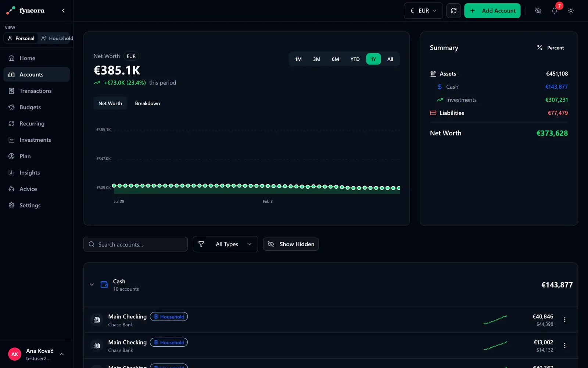Click the Accounts bank icon in sidebar
Image resolution: width=588 pixels, height=368 pixels.
pyautogui.click(x=11, y=74)
